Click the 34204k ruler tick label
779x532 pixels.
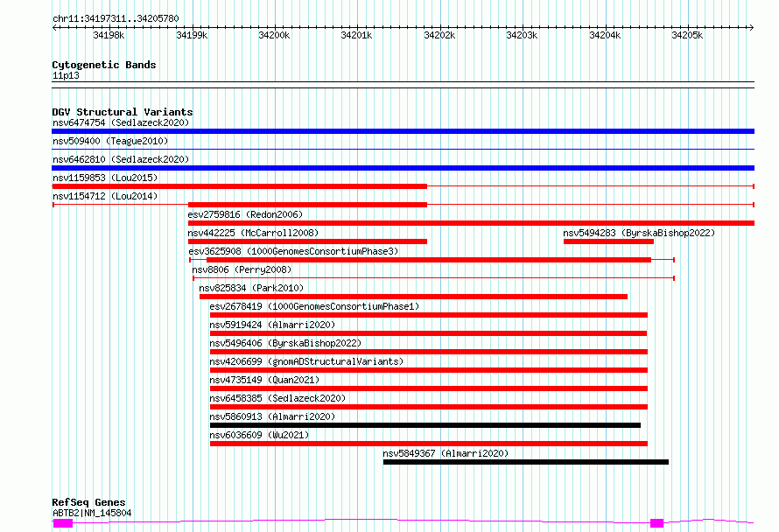(605, 35)
